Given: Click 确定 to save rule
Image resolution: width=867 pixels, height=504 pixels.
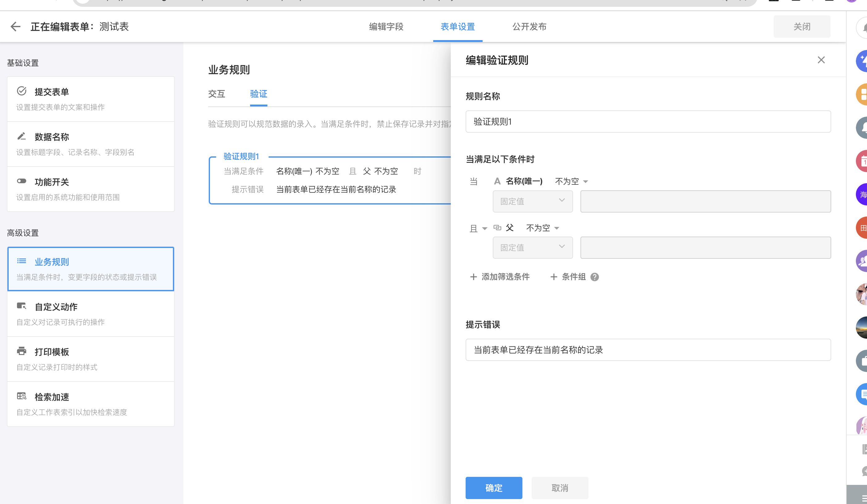Looking at the screenshot, I should pos(493,487).
